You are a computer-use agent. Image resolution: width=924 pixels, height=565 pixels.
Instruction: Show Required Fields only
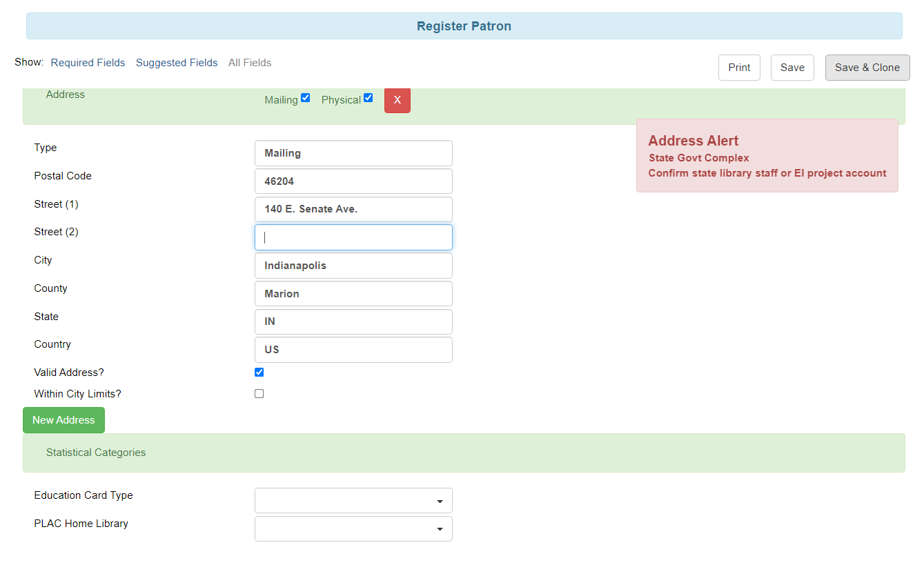[88, 63]
